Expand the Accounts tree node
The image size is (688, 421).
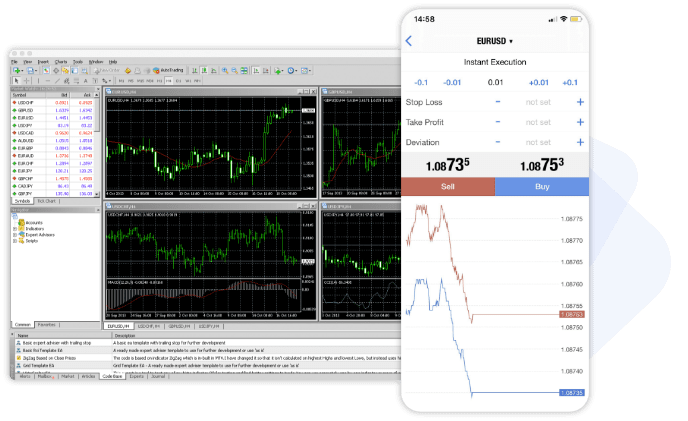(17, 225)
